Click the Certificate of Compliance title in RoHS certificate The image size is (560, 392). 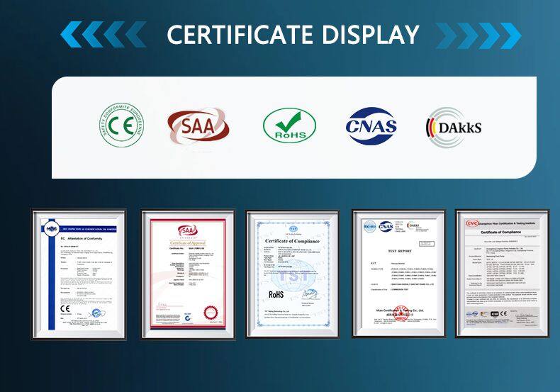[x=293, y=242]
